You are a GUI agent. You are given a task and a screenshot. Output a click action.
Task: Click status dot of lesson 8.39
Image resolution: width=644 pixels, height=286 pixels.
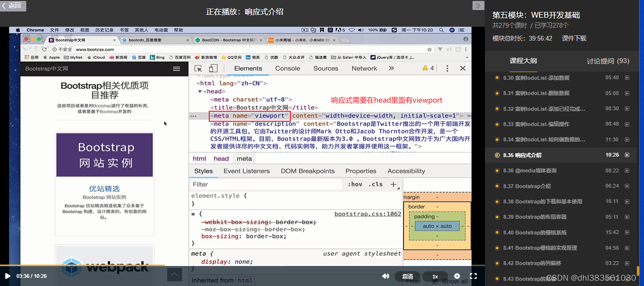(497, 217)
